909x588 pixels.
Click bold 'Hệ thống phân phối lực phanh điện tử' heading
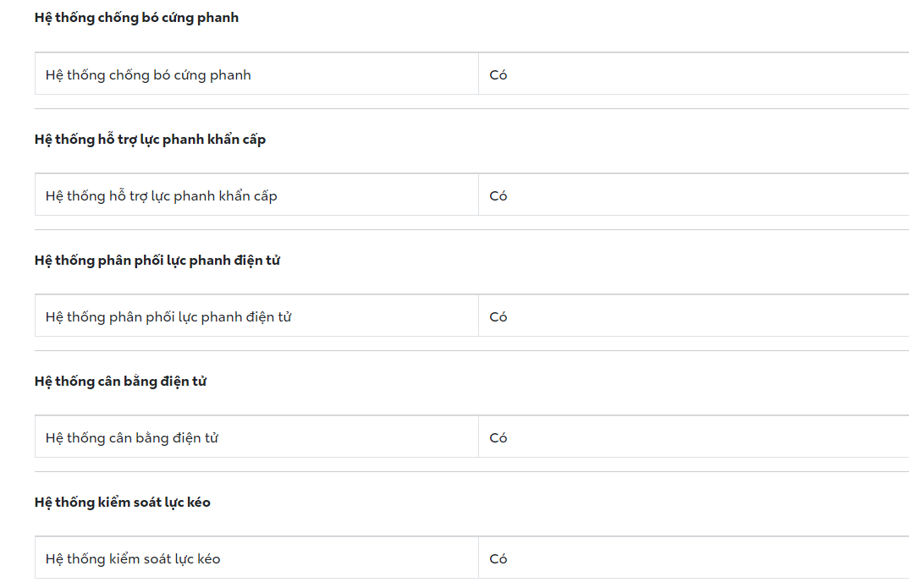pos(157,261)
